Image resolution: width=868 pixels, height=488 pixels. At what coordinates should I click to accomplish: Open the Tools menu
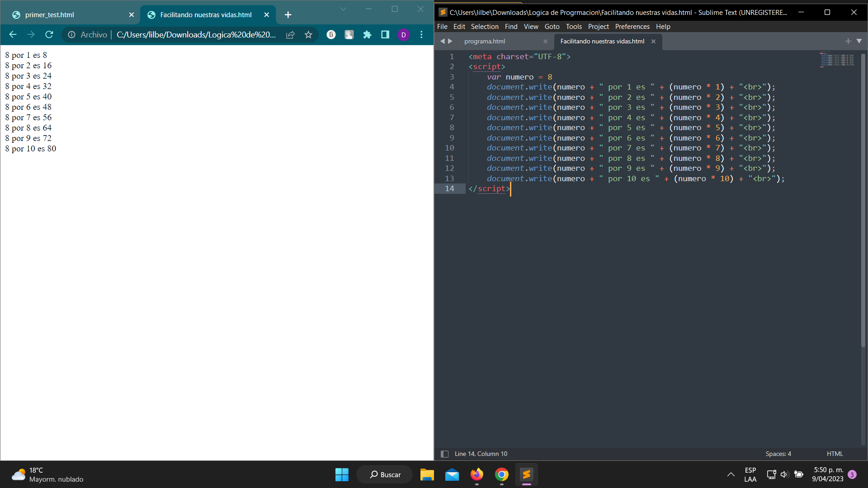click(574, 27)
